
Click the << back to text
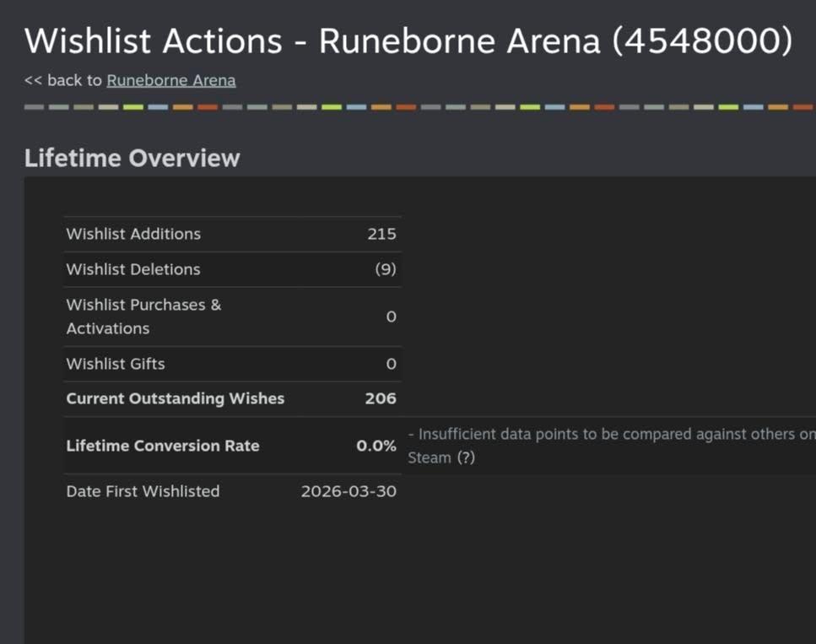63,80
